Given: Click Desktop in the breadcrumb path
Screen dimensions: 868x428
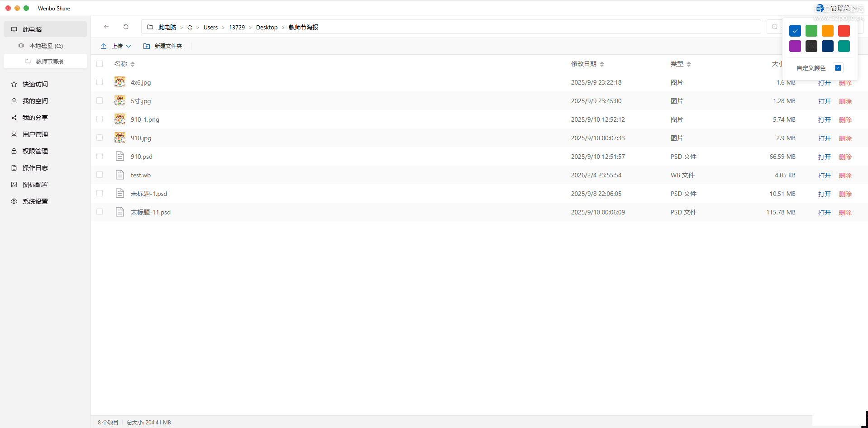Looking at the screenshot, I should tap(267, 28).
